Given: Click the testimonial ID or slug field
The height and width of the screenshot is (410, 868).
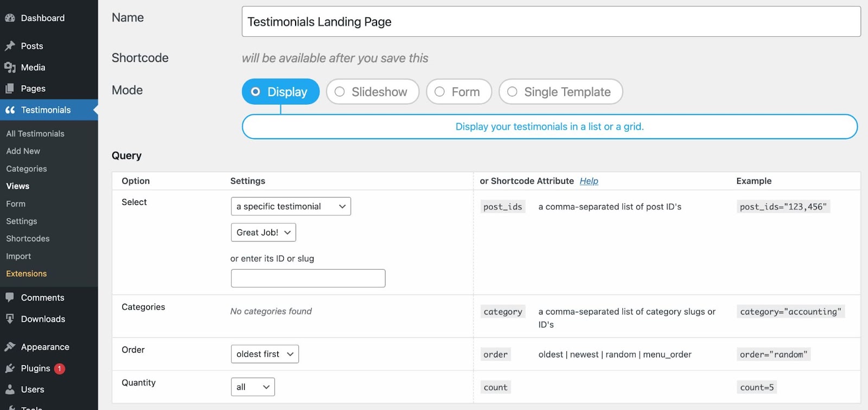Looking at the screenshot, I should point(308,278).
